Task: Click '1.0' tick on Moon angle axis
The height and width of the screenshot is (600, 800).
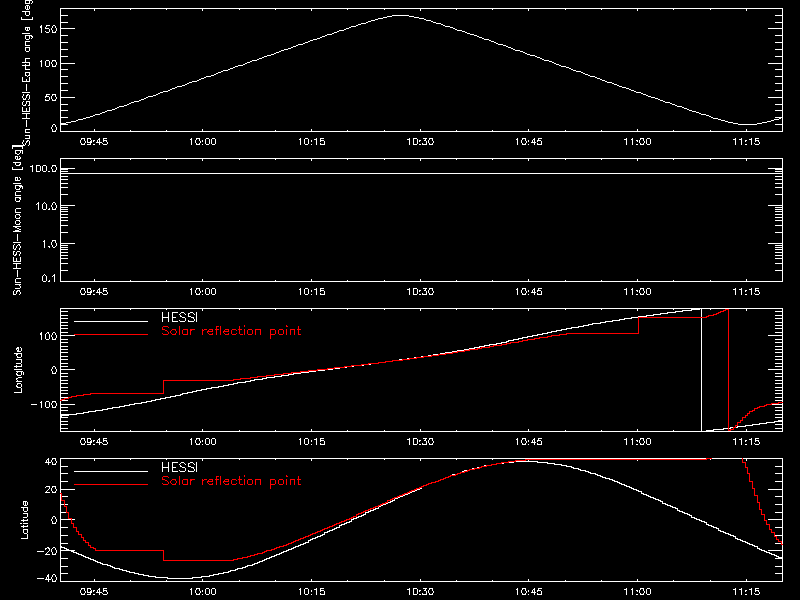Action: tap(49, 244)
